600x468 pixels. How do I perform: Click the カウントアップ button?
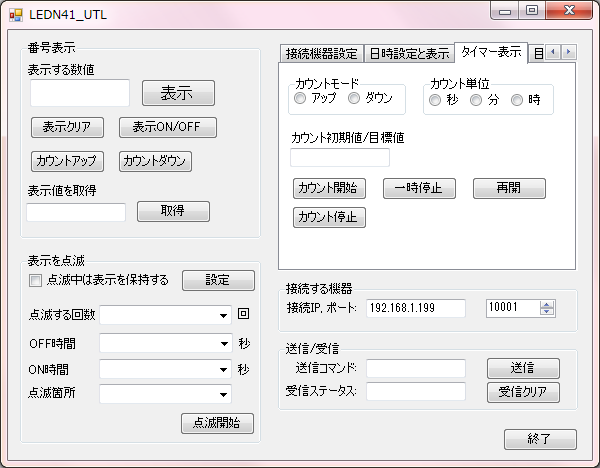67,161
